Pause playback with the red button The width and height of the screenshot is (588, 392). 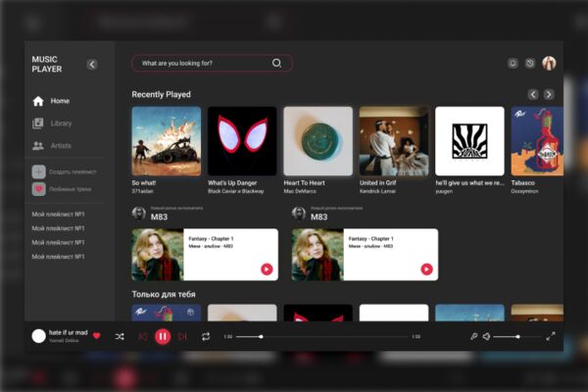163,336
